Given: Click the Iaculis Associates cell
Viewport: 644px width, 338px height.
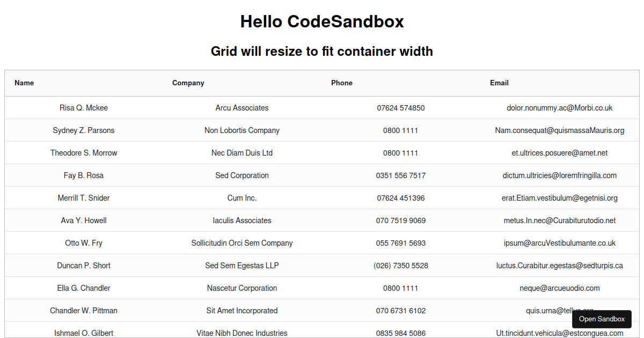Looking at the screenshot, I should 242,221.
